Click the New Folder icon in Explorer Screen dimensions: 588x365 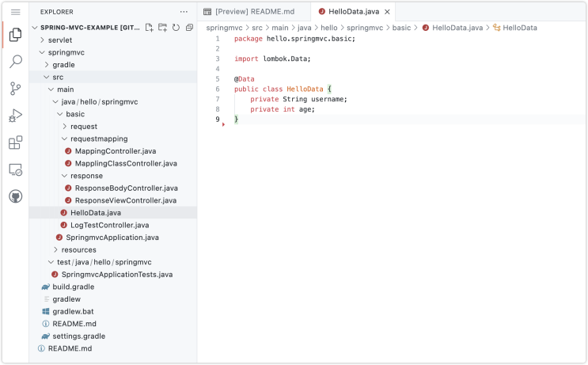tap(162, 28)
